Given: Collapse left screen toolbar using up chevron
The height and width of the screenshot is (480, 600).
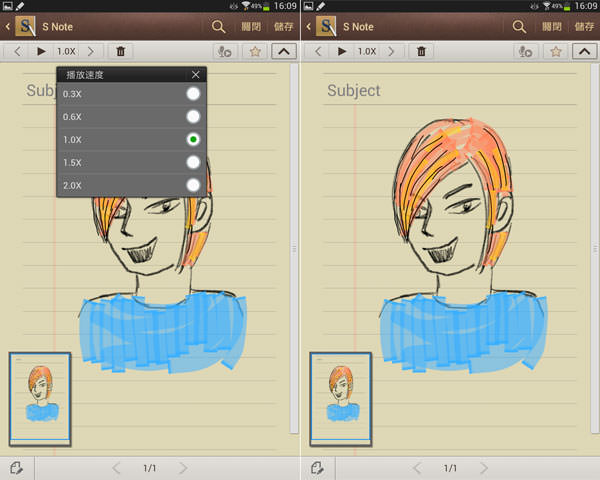Looking at the screenshot, I should [x=283, y=51].
